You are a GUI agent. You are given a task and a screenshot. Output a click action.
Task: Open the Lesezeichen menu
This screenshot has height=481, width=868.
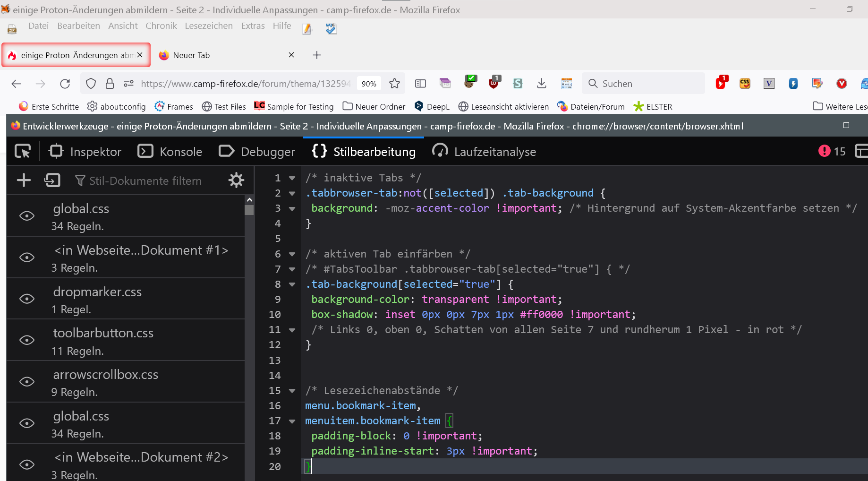208,26
